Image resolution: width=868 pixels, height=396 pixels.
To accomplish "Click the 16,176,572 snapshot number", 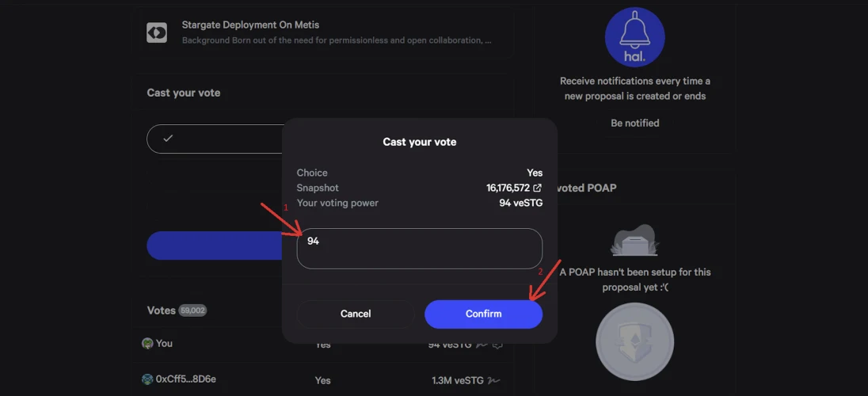I will tap(508, 188).
